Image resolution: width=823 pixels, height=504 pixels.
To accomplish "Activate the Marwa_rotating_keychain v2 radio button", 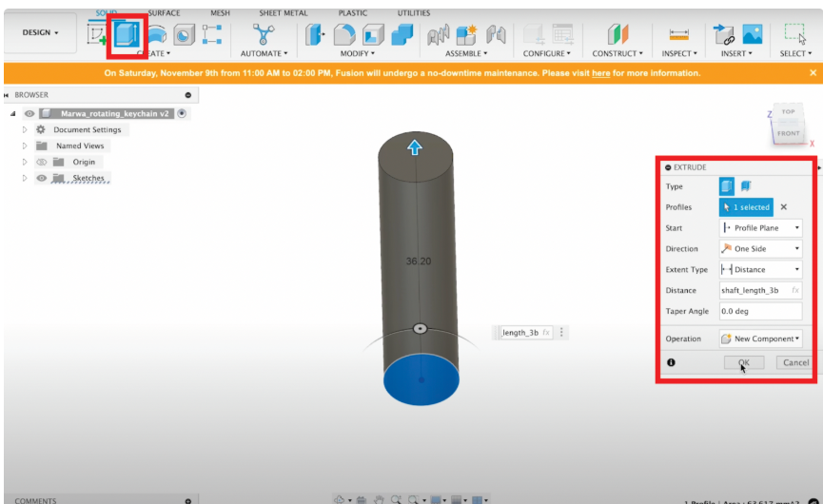I will (x=182, y=113).
